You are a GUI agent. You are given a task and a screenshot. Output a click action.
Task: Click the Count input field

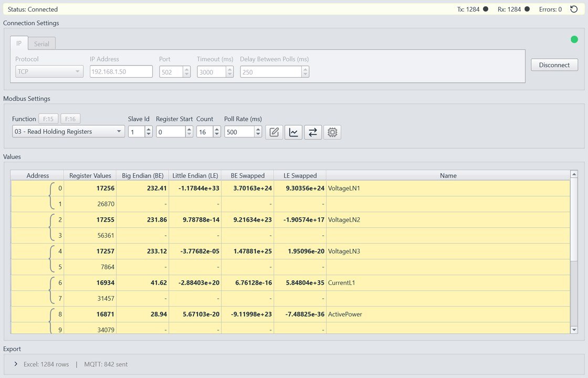(x=205, y=132)
